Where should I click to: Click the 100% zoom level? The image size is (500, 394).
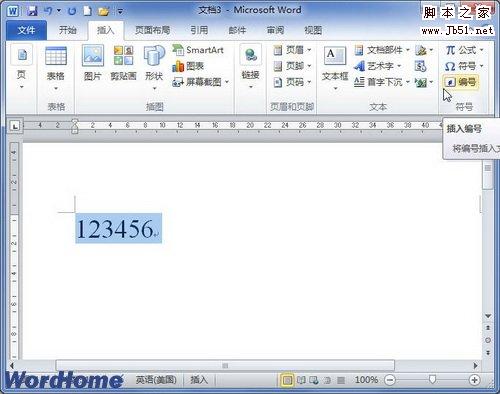click(366, 380)
